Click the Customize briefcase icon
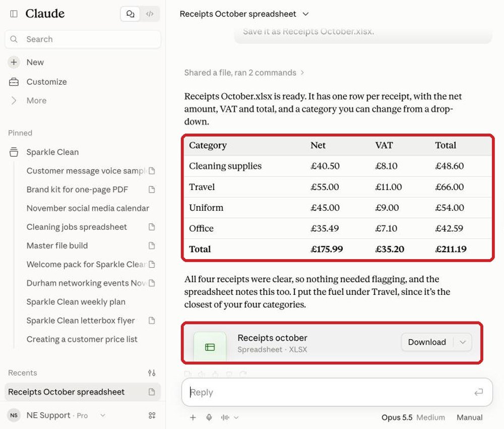This screenshot has height=429, width=504. [14, 82]
